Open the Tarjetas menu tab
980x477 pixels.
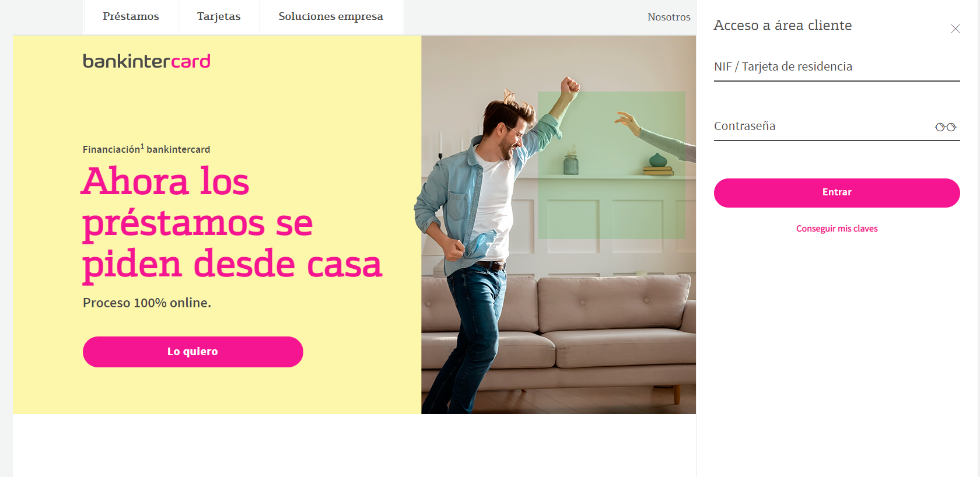pyautogui.click(x=219, y=16)
